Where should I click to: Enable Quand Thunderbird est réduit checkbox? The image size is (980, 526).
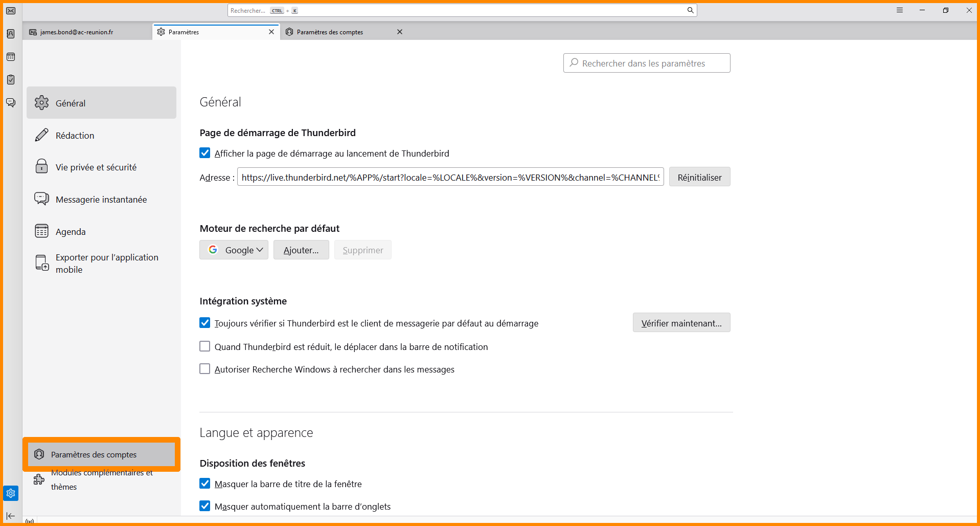click(205, 346)
